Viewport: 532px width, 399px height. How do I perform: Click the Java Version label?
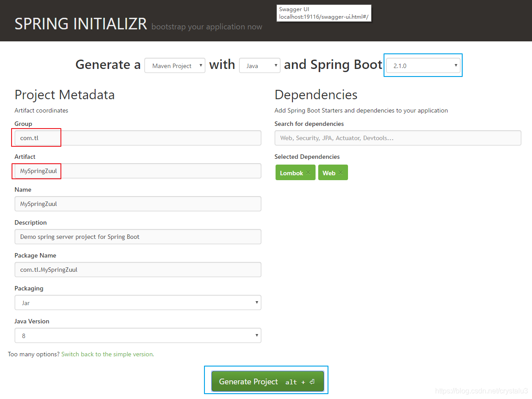[32, 321]
